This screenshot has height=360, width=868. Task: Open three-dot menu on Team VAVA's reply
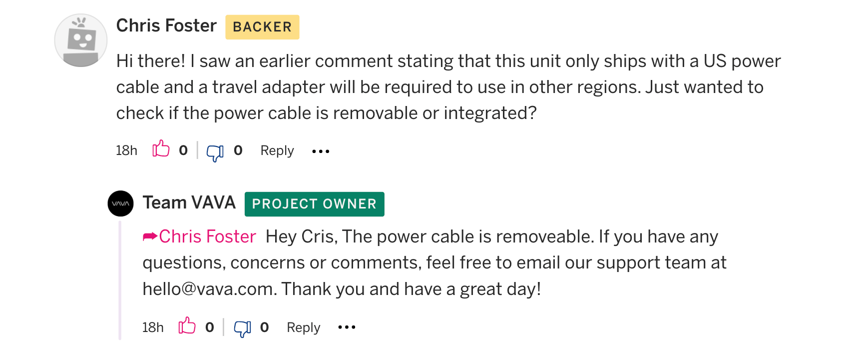[347, 327]
